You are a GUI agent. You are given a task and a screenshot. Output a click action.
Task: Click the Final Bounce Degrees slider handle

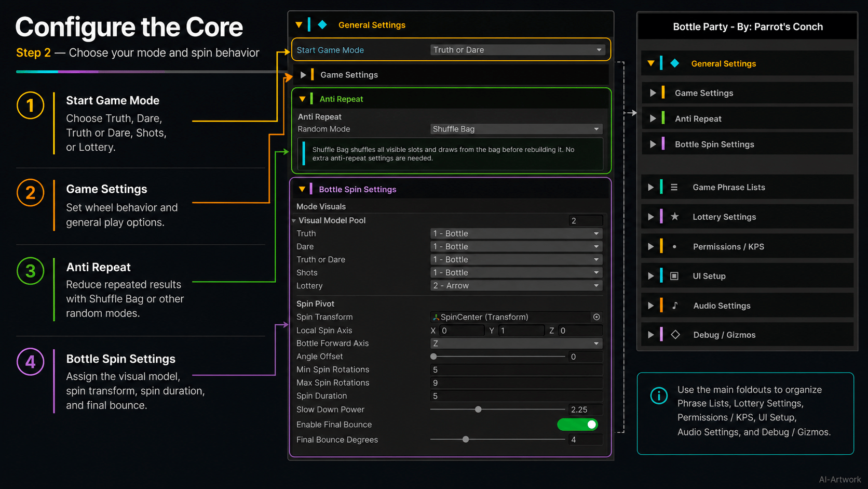[x=466, y=440]
